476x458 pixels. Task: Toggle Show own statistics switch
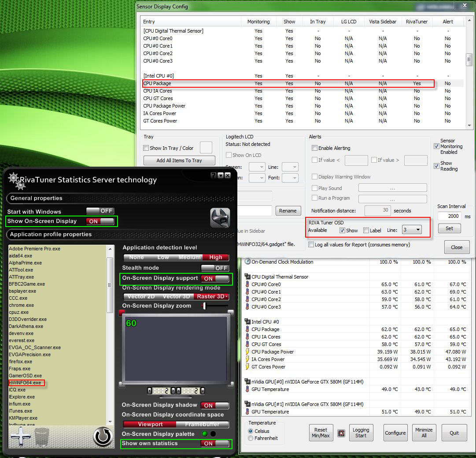(215, 443)
